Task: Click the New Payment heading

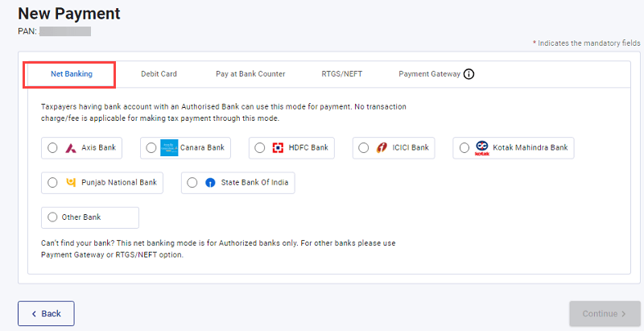Action: coord(69,14)
